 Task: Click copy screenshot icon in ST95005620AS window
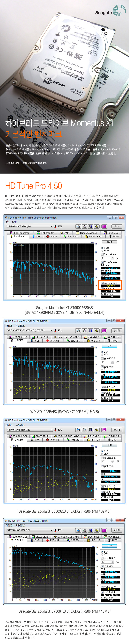click(85, 227)
